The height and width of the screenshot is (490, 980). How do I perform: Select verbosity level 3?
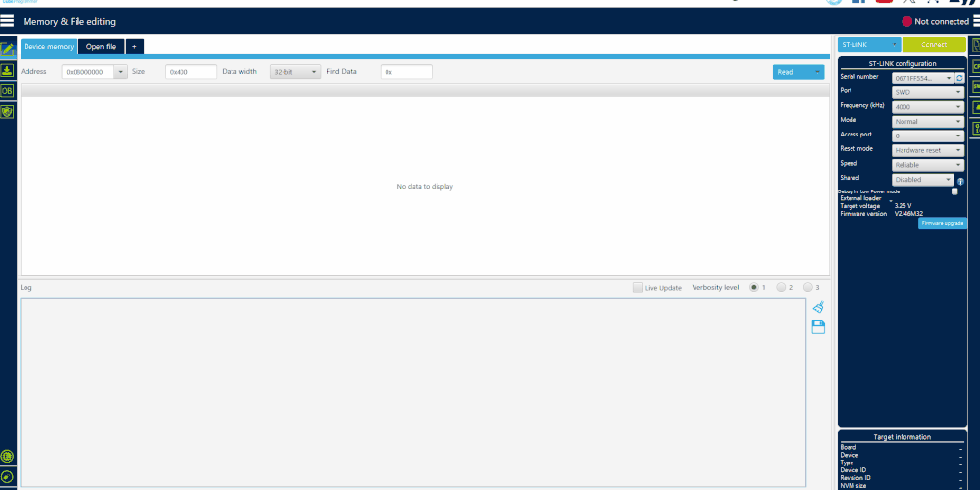point(808,288)
